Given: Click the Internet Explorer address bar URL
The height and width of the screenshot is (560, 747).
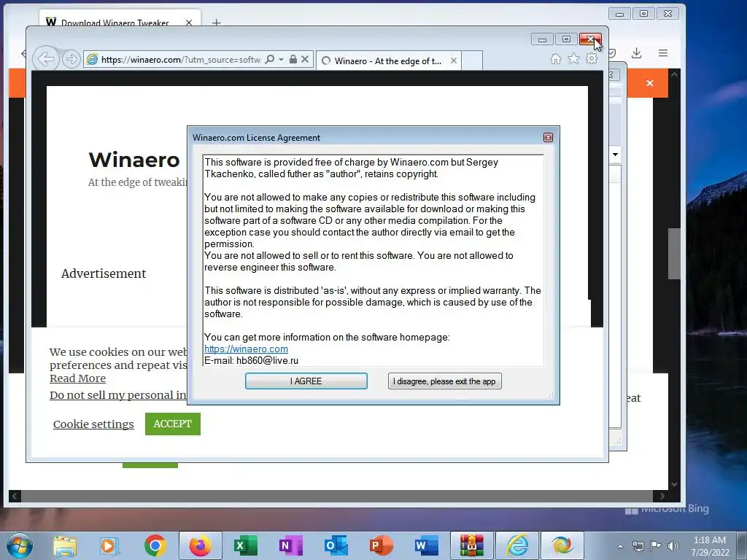Looking at the screenshot, I should pyautogui.click(x=181, y=60).
